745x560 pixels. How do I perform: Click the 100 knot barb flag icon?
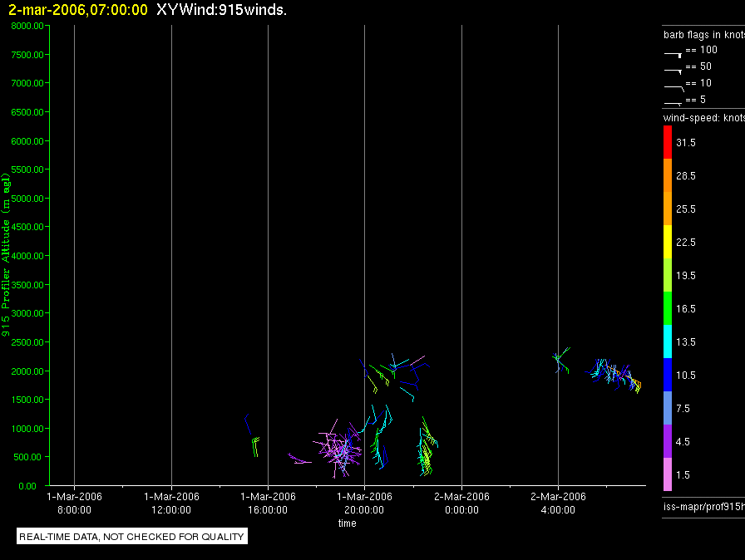tap(673, 55)
